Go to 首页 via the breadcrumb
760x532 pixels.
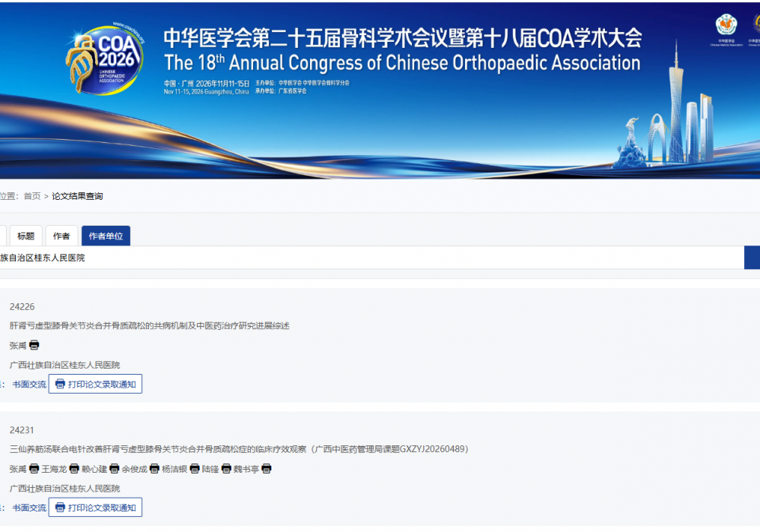(x=32, y=196)
